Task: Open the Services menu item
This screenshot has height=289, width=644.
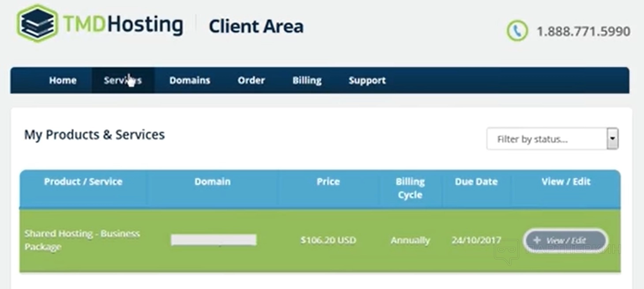Action: click(123, 80)
